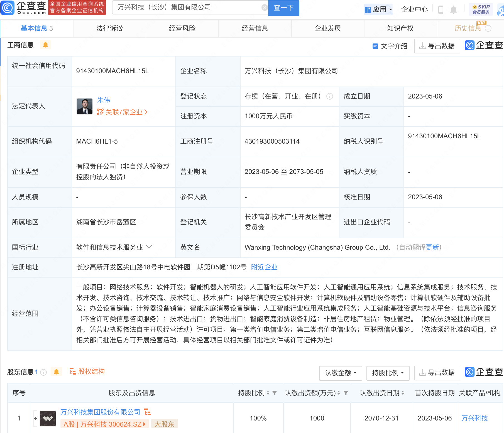Expand shareholder row plus button
This screenshot has height=433, width=504.
[x=35, y=418]
